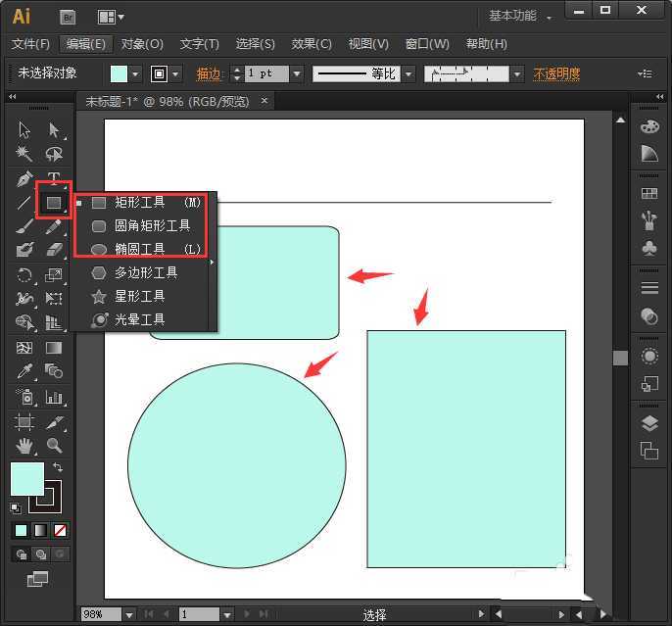Open the zoom level dropdown at 98%
The width and height of the screenshot is (672, 626).
128,614
